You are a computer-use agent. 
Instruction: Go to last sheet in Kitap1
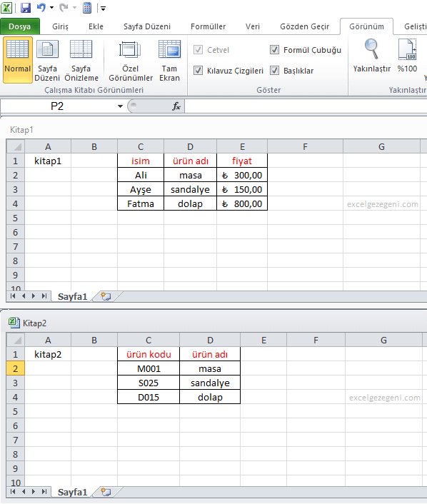pyautogui.click(x=44, y=296)
